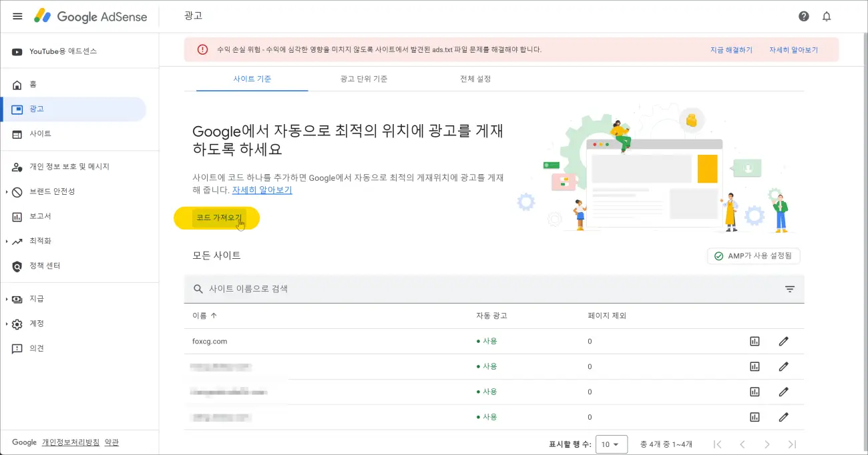Open report icon in last site row
Image resolution: width=868 pixels, height=455 pixels.
point(754,417)
